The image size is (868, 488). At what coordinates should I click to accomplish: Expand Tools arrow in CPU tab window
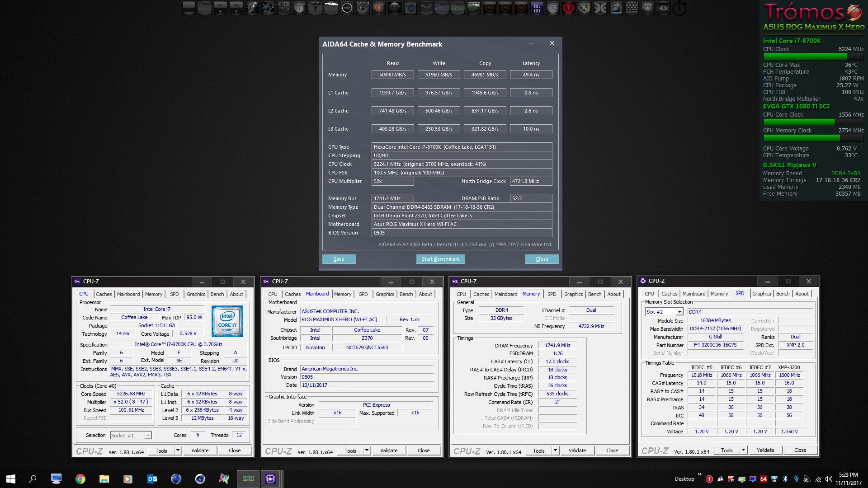[x=178, y=450]
